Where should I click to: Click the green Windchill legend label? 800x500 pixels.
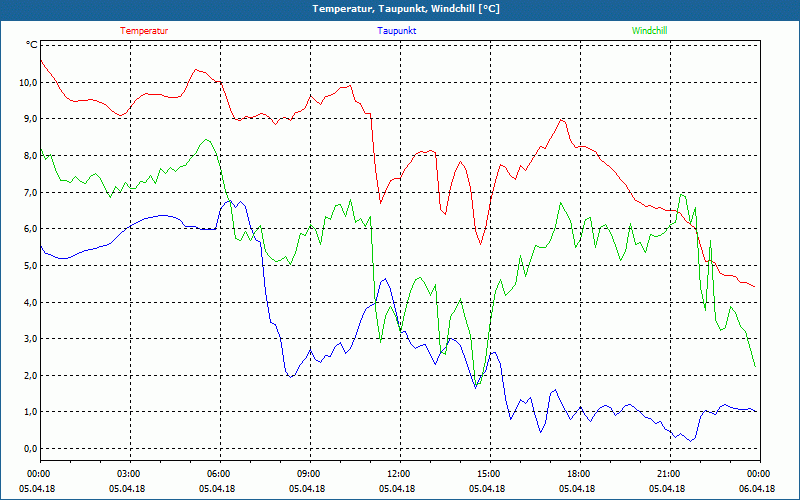point(649,31)
